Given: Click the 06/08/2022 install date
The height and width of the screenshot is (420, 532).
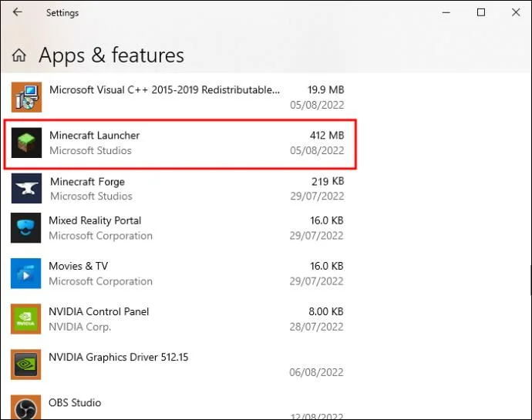Looking at the screenshot, I should (316, 372).
